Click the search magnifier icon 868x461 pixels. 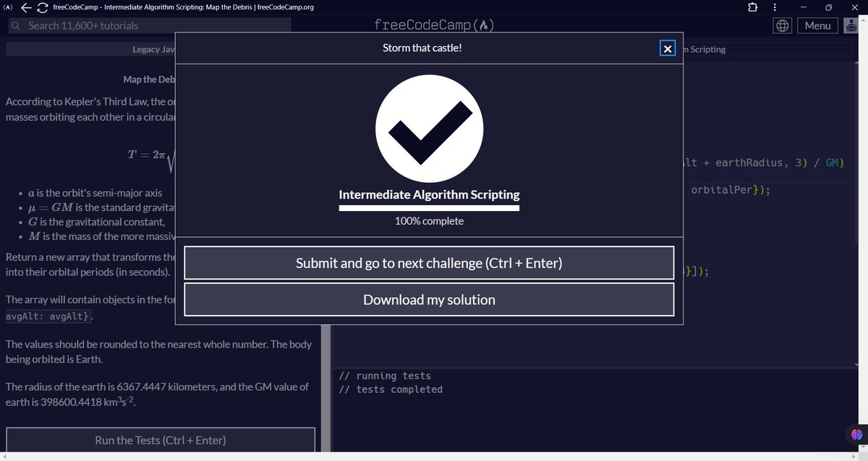point(15,26)
